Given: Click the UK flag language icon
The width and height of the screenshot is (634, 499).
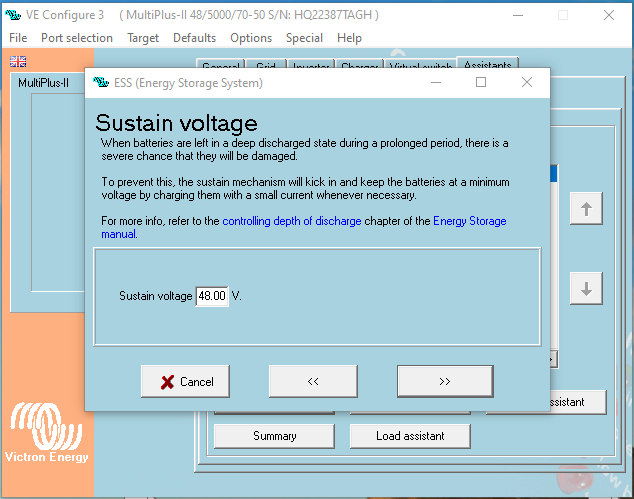Looking at the screenshot, I should pos(18,61).
